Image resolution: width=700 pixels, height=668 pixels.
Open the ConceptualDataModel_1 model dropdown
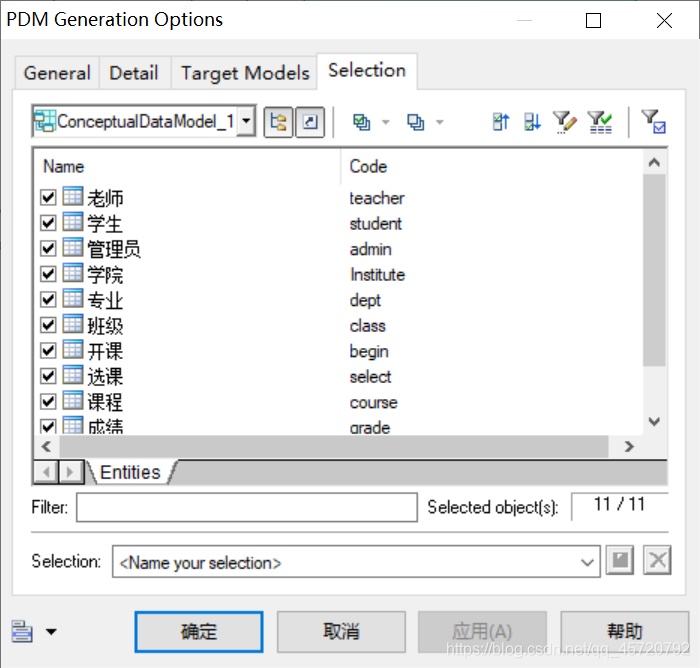(246, 121)
